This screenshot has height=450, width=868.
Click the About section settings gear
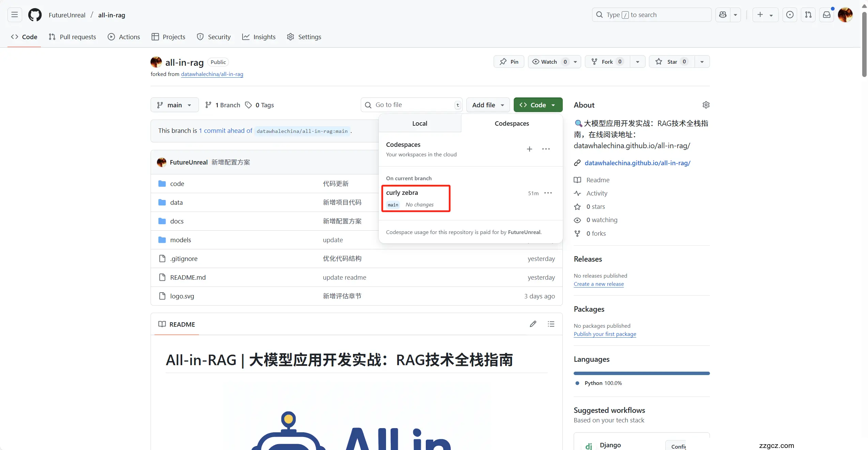click(706, 105)
